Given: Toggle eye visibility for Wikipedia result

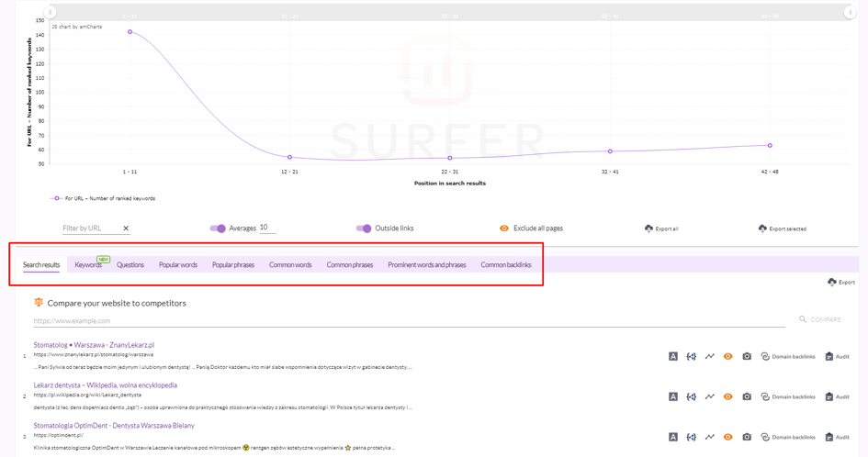Looking at the screenshot, I should point(728,396).
